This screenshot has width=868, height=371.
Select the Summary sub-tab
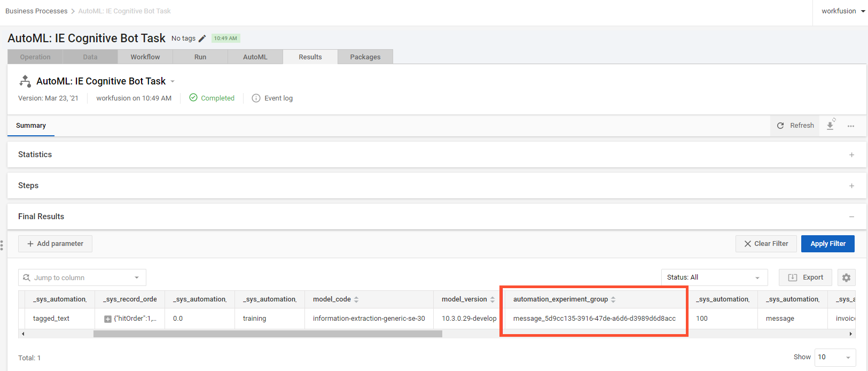click(x=31, y=126)
